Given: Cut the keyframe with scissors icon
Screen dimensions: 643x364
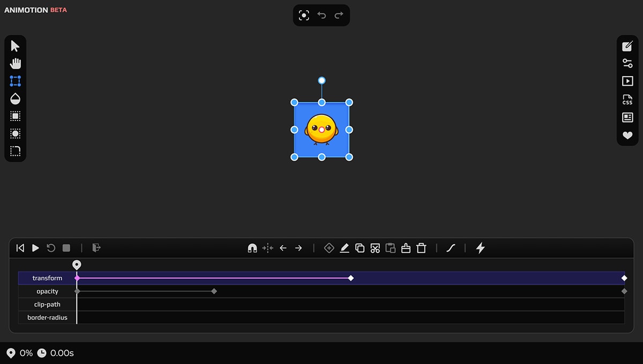Looking at the screenshot, I should tap(375, 248).
